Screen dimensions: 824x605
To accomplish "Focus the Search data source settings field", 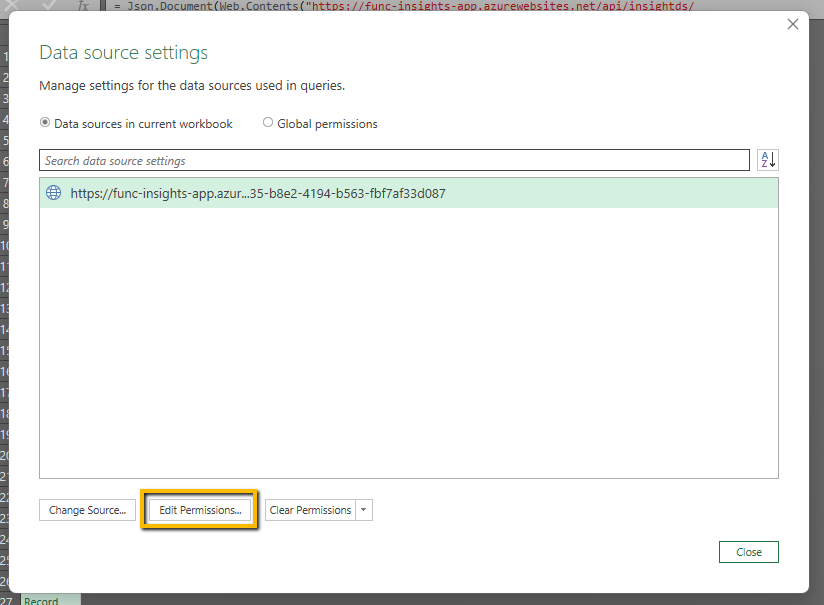I will [x=394, y=160].
